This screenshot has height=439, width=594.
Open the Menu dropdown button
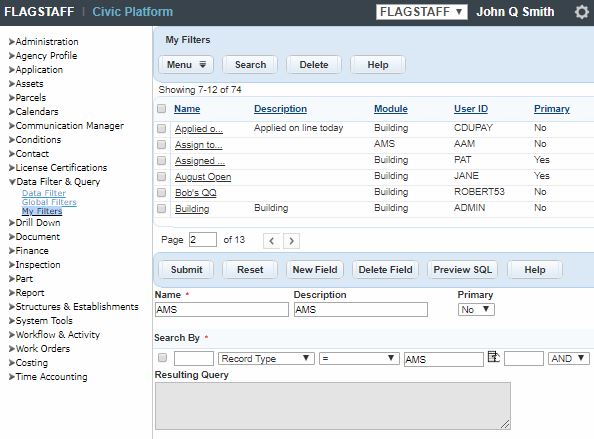click(186, 65)
